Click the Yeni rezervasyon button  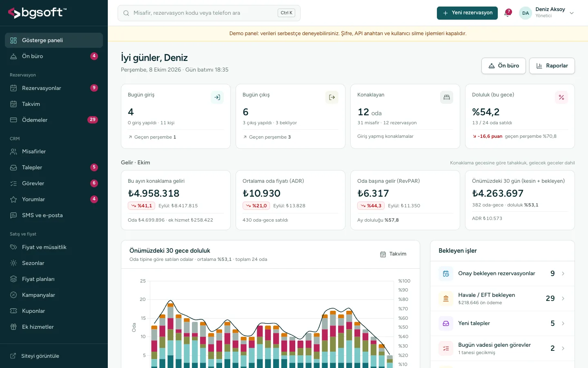pos(467,13)
